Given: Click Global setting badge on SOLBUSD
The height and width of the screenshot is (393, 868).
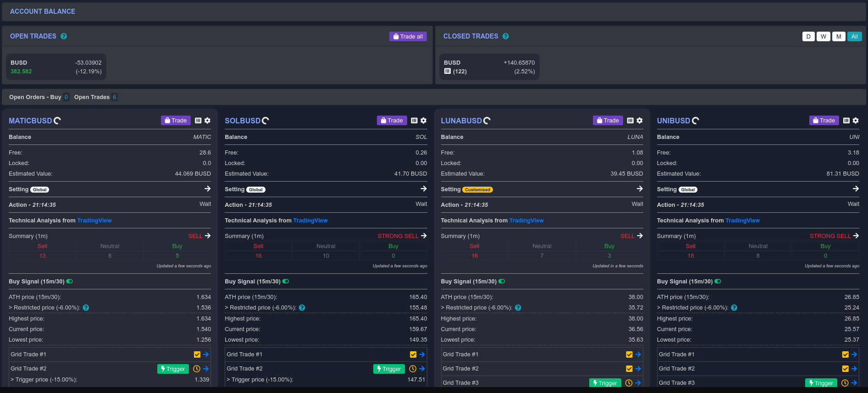Looking at the screenshot, I should tap(256, 190).
